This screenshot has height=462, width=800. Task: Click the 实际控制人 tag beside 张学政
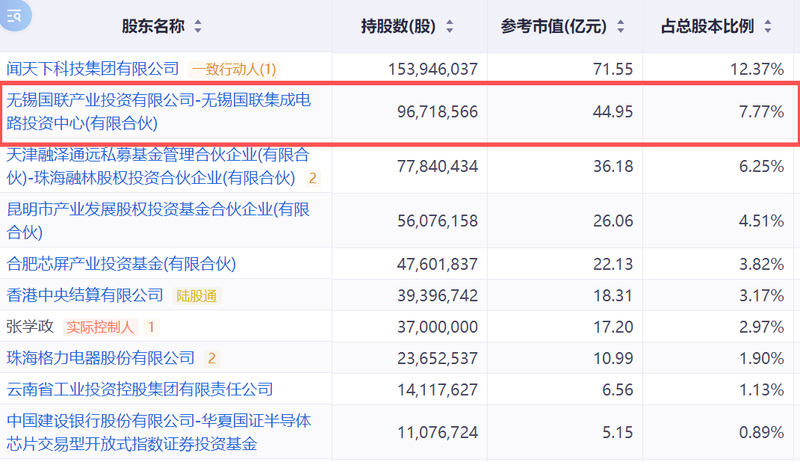(100, 327)
